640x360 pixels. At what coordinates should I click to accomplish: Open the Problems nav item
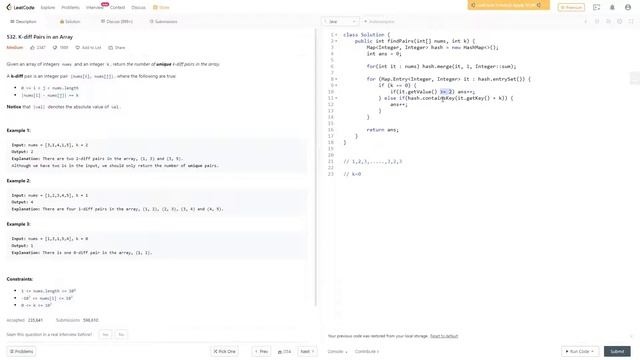[x=70, y=7]
